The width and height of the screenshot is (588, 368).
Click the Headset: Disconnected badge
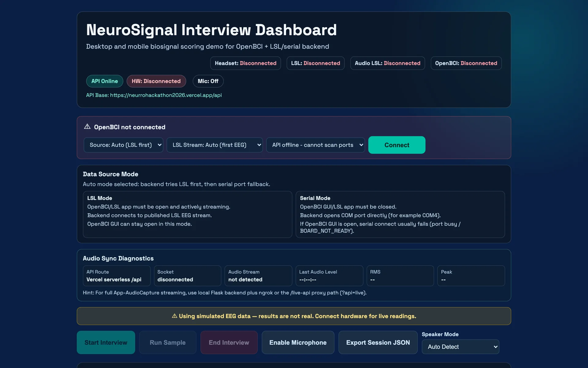click(x=246, y=63)
